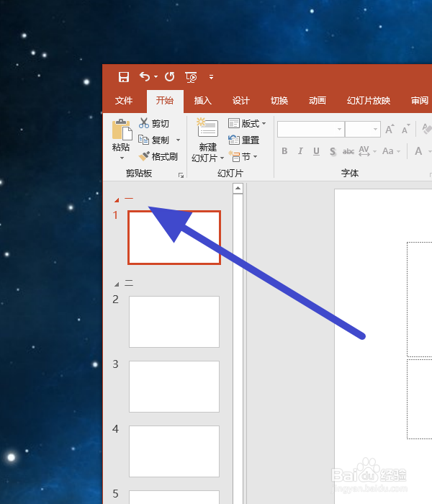The height and width of the screenshot is (504, 432).
Task: Open font name dropdown arrow
Action: [x=339, y=129]
